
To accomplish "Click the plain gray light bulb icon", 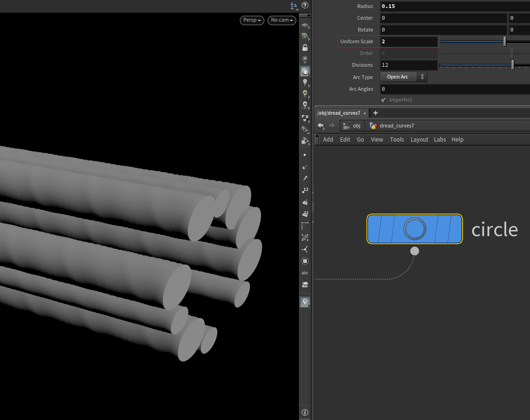I will 305,82.
